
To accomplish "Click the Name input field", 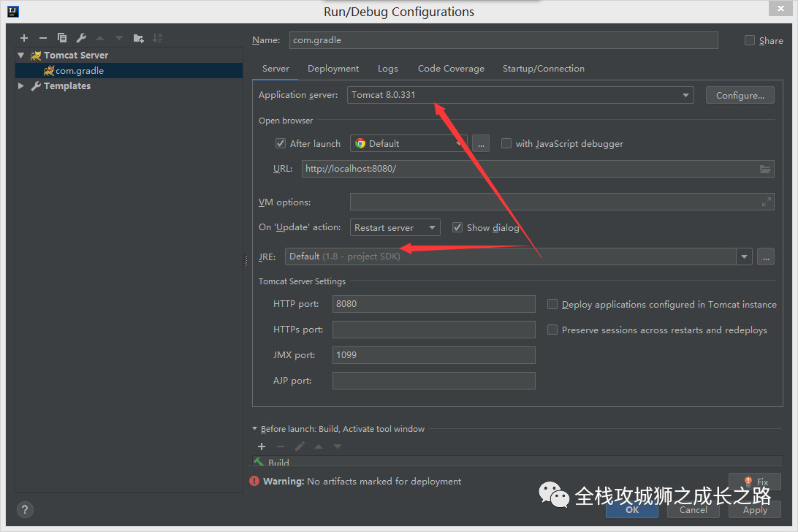I will click(503, 40).
